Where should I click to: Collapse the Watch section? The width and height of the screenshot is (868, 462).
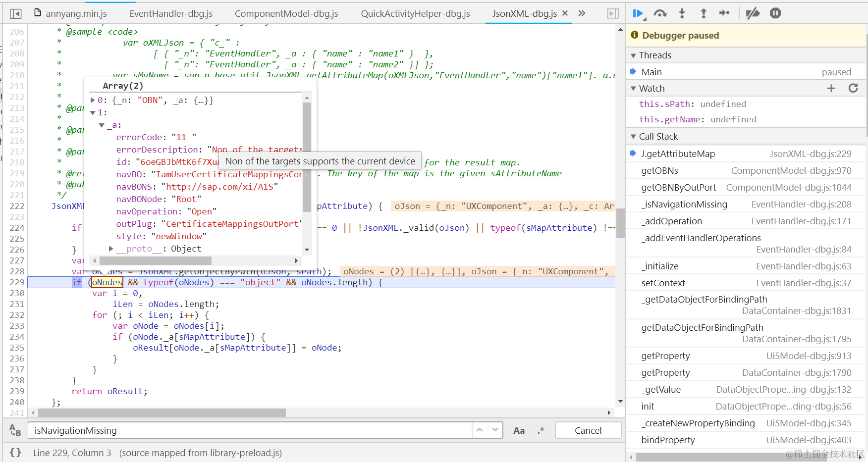633,89
